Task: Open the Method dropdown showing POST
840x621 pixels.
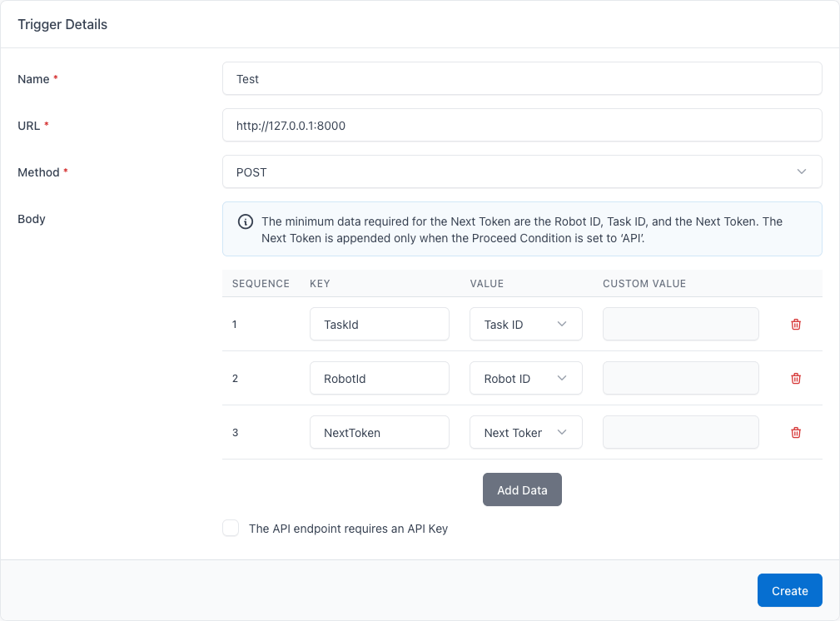Action: pyautogui.click(x=522, y=171)
